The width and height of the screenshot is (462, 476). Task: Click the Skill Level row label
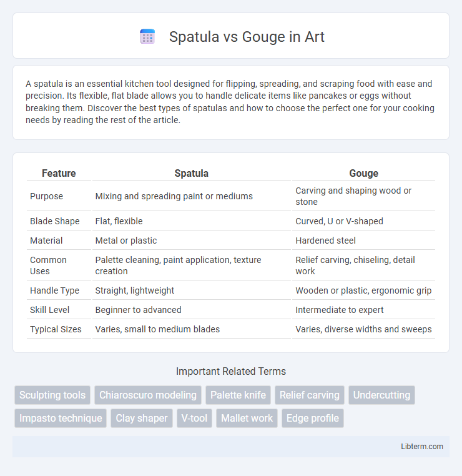tap(49, 310)
